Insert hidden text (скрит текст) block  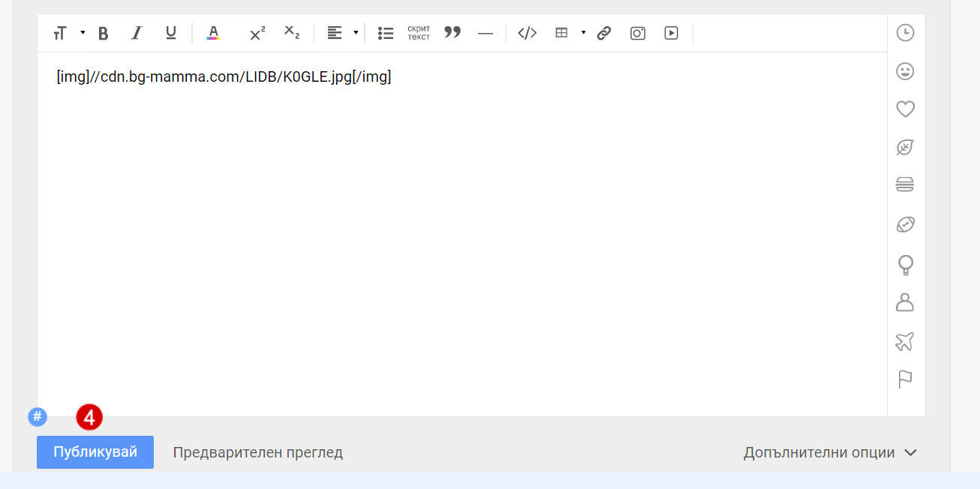(x=419, y=33)
